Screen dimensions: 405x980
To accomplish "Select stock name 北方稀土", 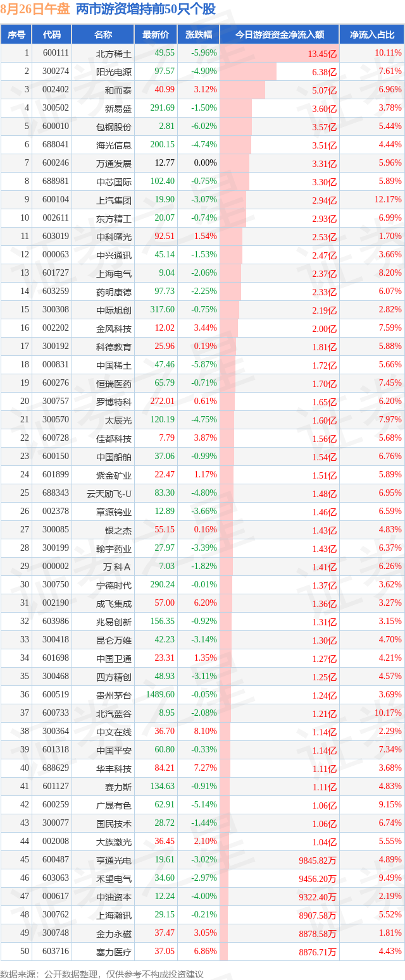I will pos(114,53).
